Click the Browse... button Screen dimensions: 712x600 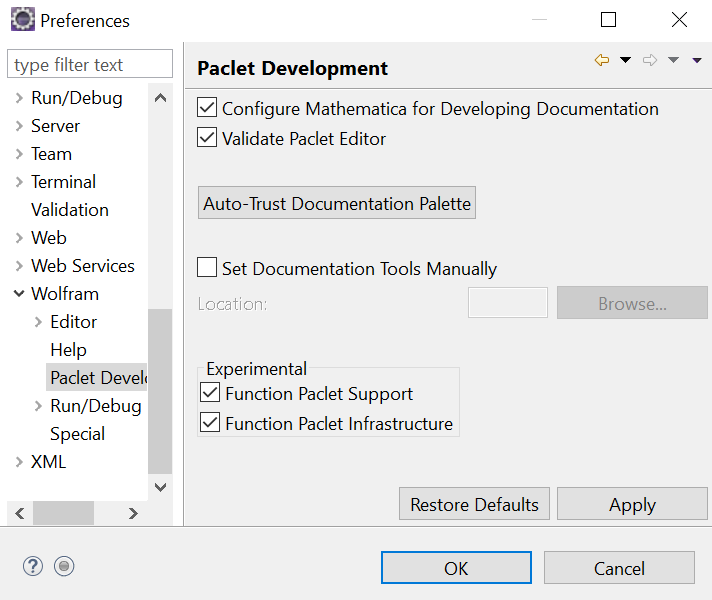pos(632,302)
